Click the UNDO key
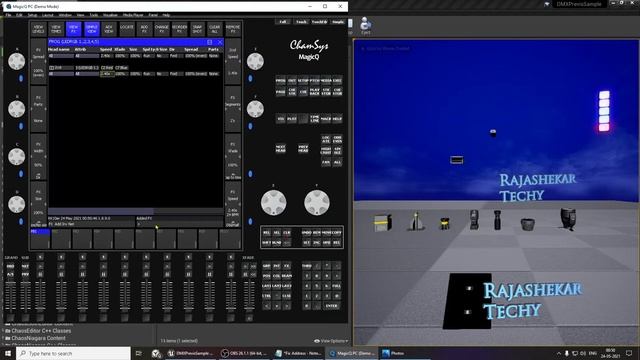This screenshot has height=360, width=640. 307,232
